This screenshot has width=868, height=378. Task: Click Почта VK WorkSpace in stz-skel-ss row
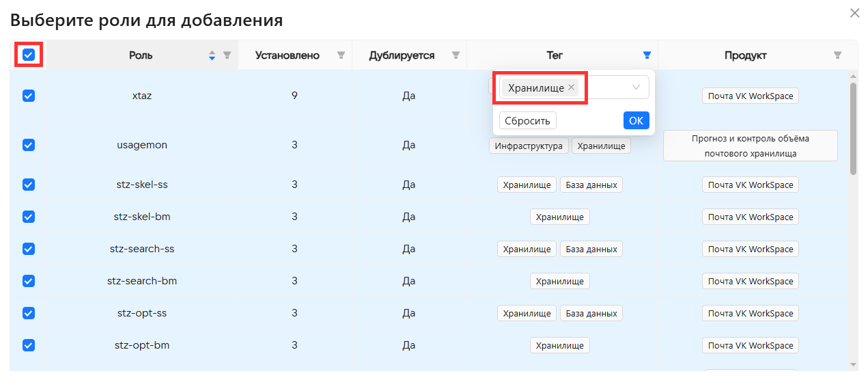click(751, 185)
